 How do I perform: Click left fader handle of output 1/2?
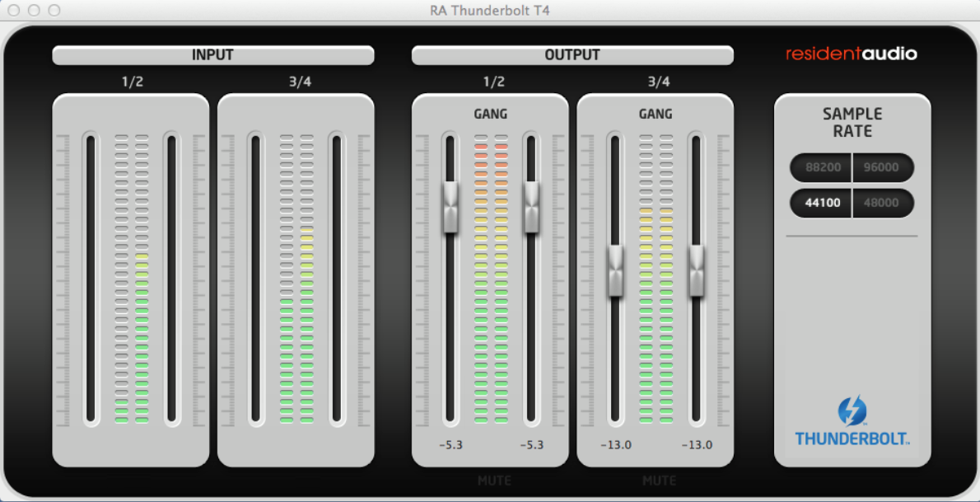[x=450, y=207]
